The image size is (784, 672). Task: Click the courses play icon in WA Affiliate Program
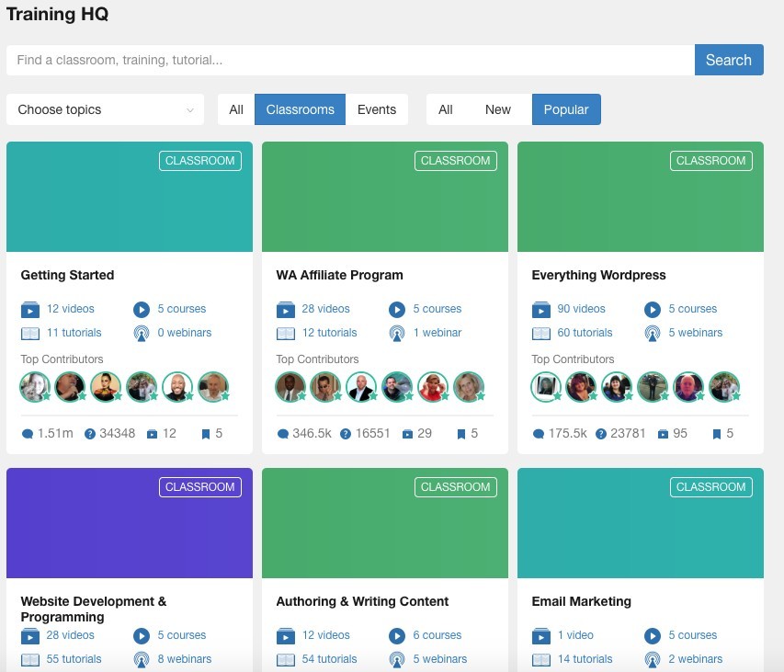tap(397, 310)
